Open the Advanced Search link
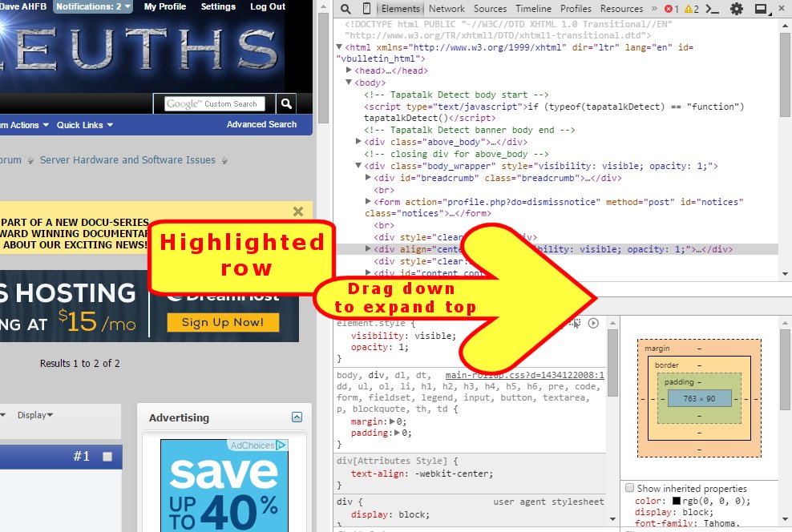This screenshot has height=532, width=792. 261,124
